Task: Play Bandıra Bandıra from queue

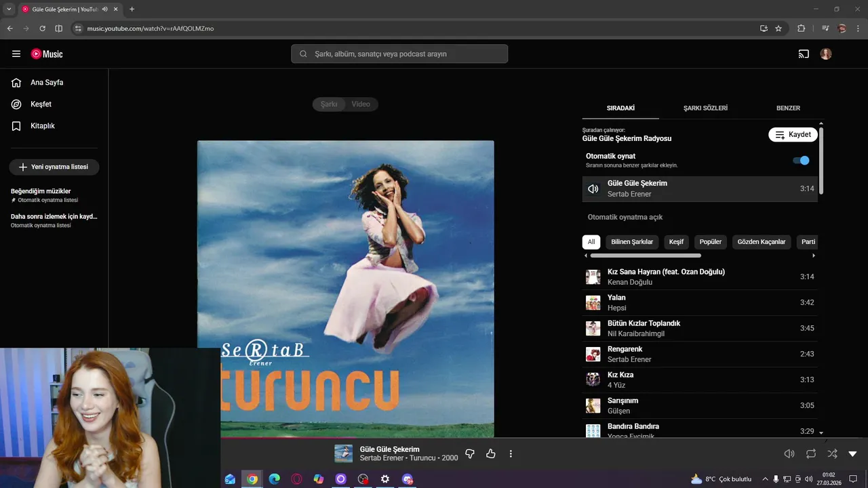Action: (x=700, y=429)
